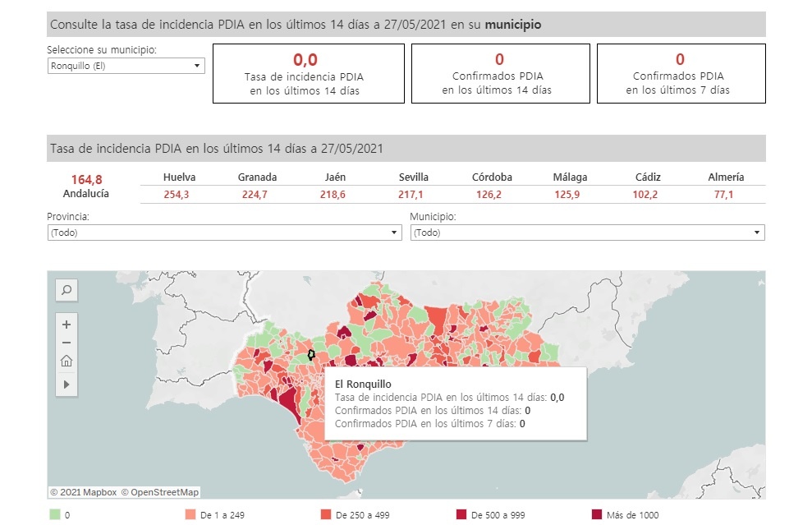Expand the Municipio filter dropdown
Image resolution: width=812 pixels, height=525 pixels.
[x=587, y=233]
